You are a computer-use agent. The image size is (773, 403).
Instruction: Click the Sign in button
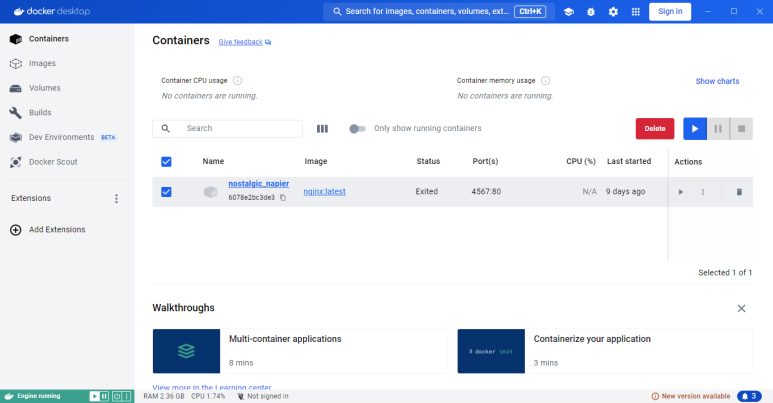pyautogui.click(x=670, y=12)
